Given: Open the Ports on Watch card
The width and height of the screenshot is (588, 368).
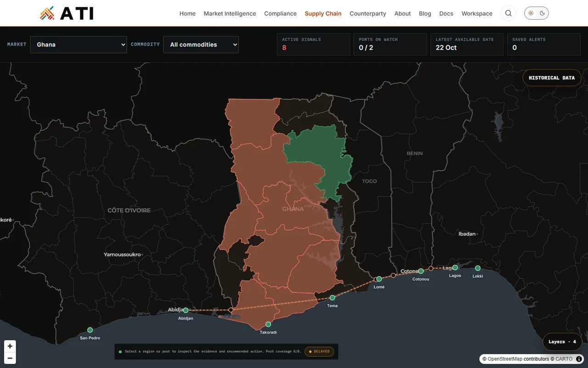Looking at the screenshot, I should click(x=390, y=45).
